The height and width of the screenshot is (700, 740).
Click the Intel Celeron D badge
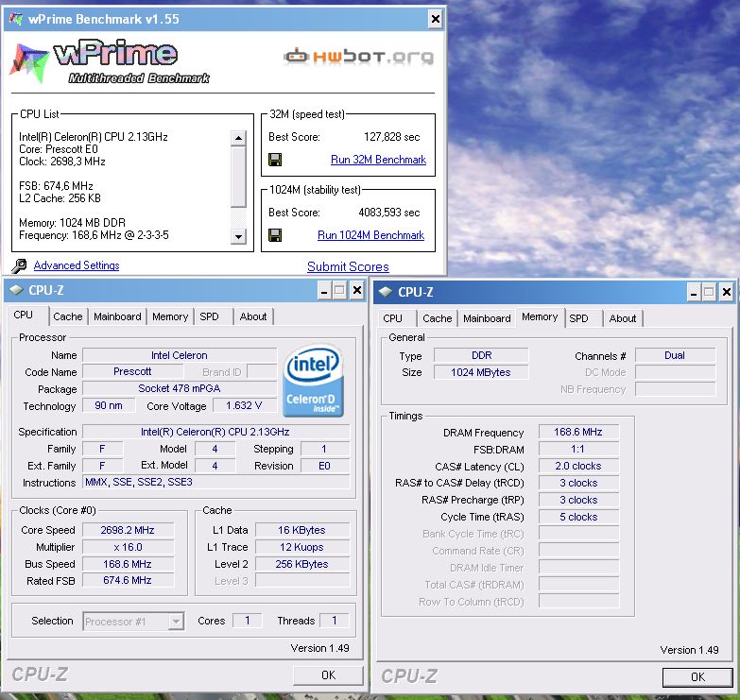(x=313, y=380)
